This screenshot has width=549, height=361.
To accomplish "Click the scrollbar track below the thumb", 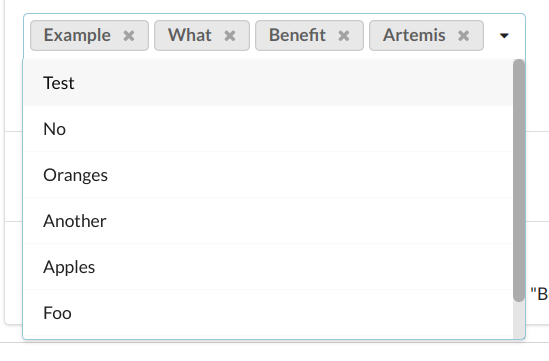I will [519, 320].
